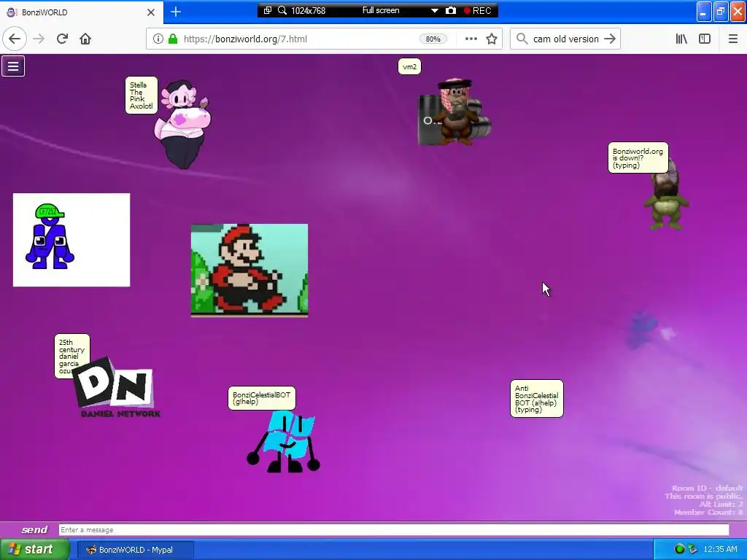
Task: Reload the page with the refresh icon
Action: pos(62,39)
